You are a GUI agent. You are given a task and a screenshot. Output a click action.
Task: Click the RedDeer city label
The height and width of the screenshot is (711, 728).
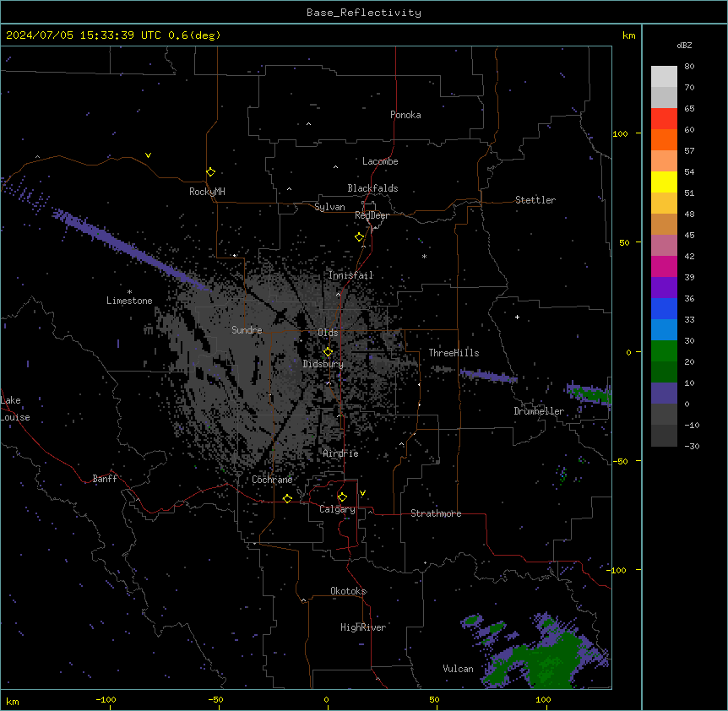tap(372, 215)
